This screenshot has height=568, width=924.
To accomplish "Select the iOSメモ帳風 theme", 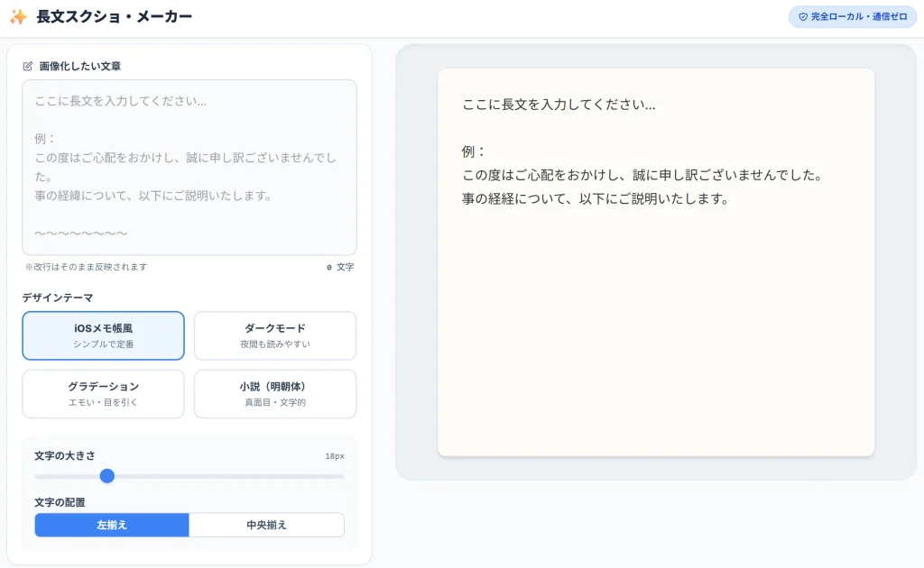I will (x=103, y=335).
